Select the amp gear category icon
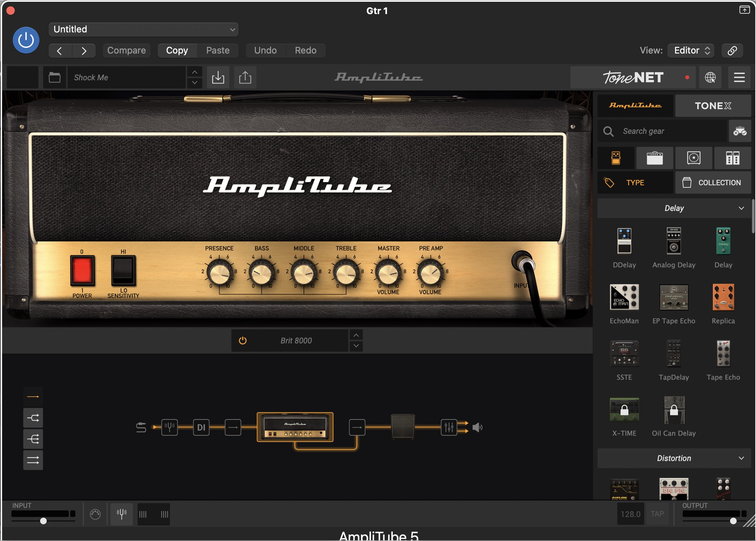Image resolution: width=756 pixels, height=541 pixels. click(x=654, y=158)
